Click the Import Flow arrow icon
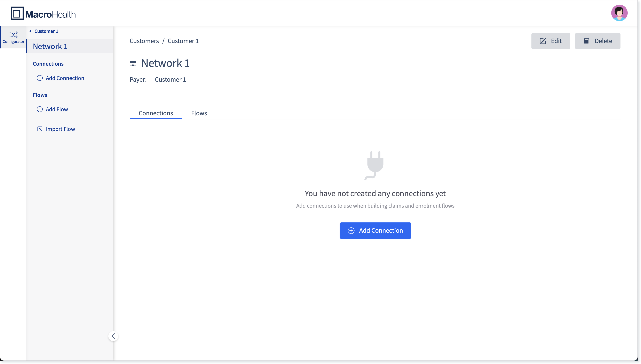Screen dimensions: 641x364 pos(40,129)
